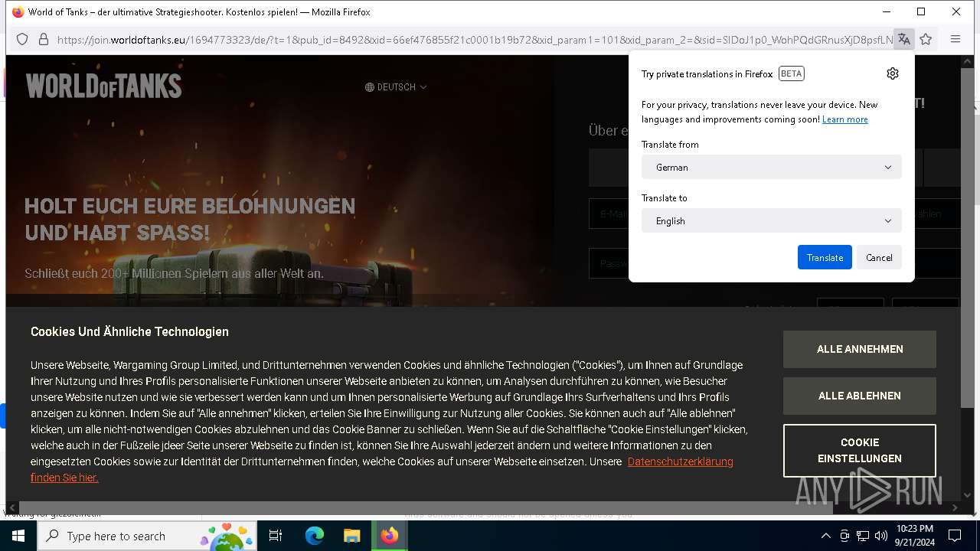Launch Microsoft Edge from the taskbar
Screen dimensions: 980x551
coord(315,536)
